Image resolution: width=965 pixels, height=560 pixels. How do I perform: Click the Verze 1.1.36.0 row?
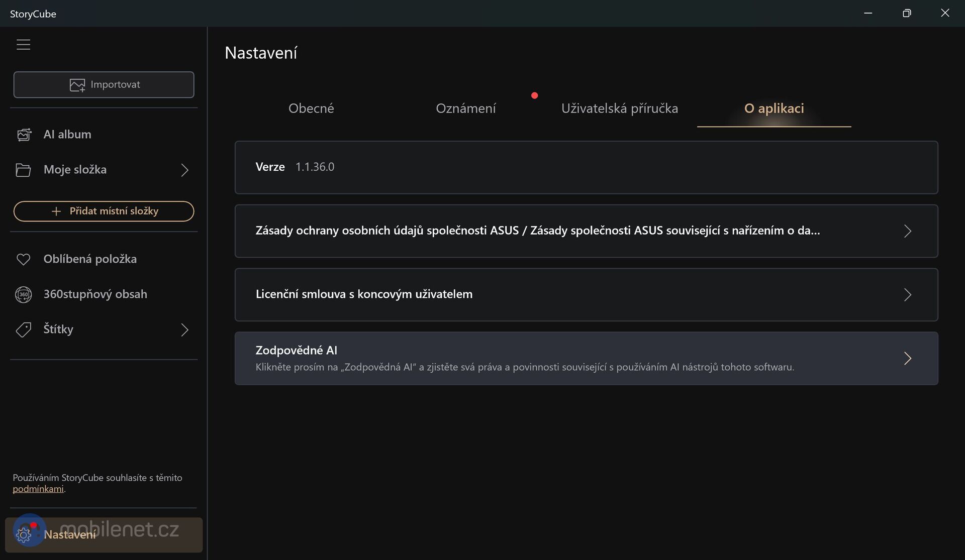click(x=586, y=167)
